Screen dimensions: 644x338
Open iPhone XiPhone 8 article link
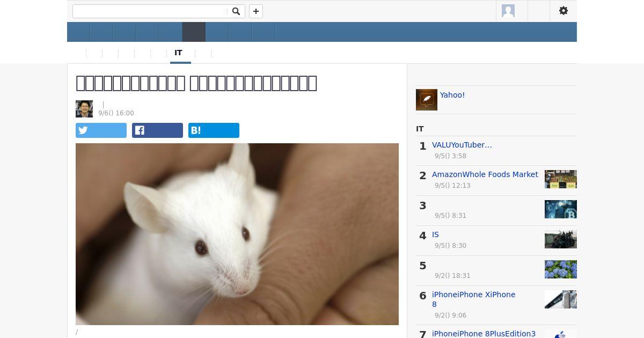click(474, 299)
